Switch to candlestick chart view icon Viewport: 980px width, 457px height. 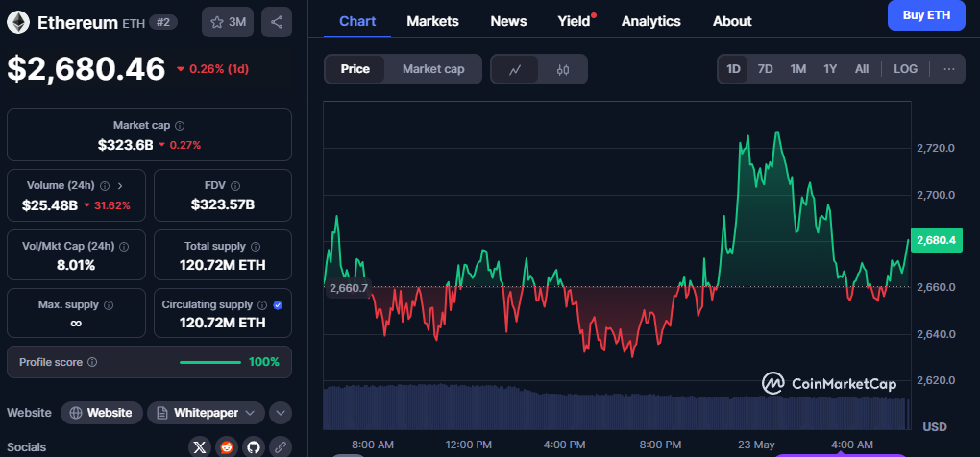562,69
